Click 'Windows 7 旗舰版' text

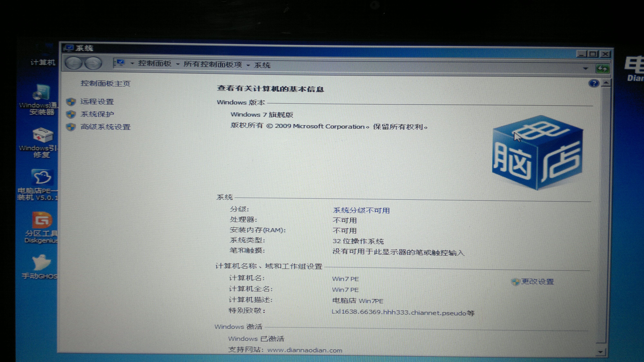262,114
